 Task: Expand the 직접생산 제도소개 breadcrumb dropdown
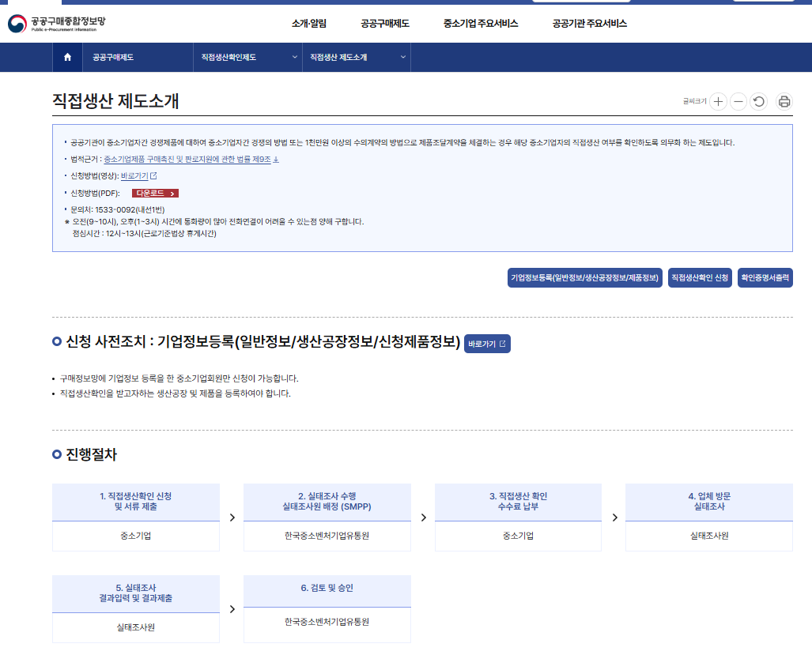coord(357,58)
